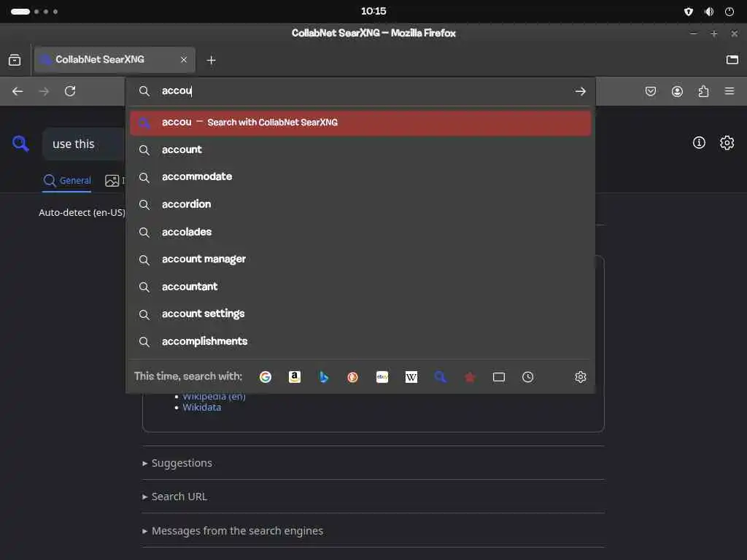Search with CollabNet SearXNG one-off icon

click(x=440, y=377)
